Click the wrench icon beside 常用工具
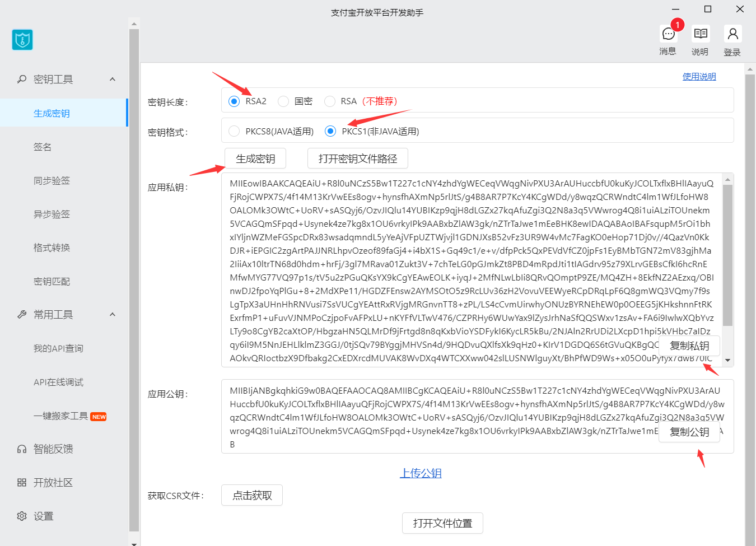The width and height of the screenshot is (756, 546). click(22, 314)
